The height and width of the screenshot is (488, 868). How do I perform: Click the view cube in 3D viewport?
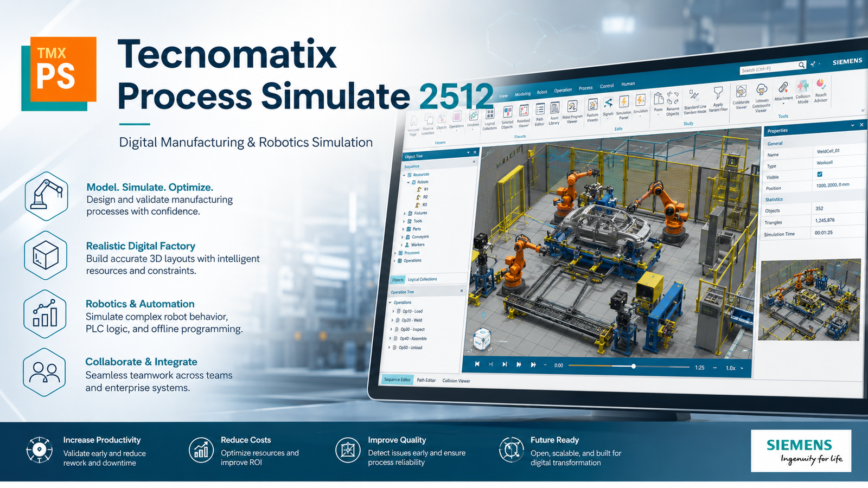coord(482,340)
